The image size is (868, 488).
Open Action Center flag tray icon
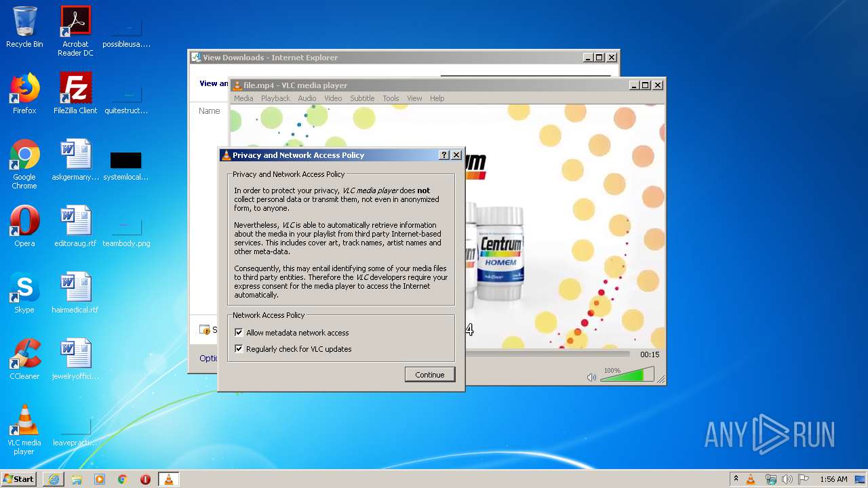click(804, 479)
